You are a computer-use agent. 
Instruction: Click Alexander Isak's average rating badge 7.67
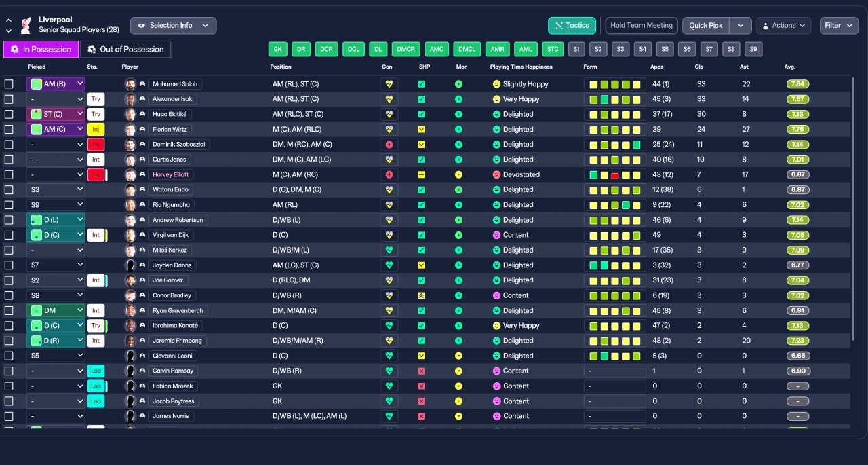tap(798, 99)
